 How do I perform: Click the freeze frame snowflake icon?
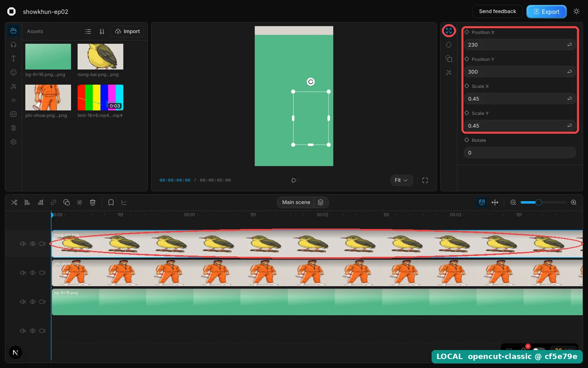tap(80, 202)
